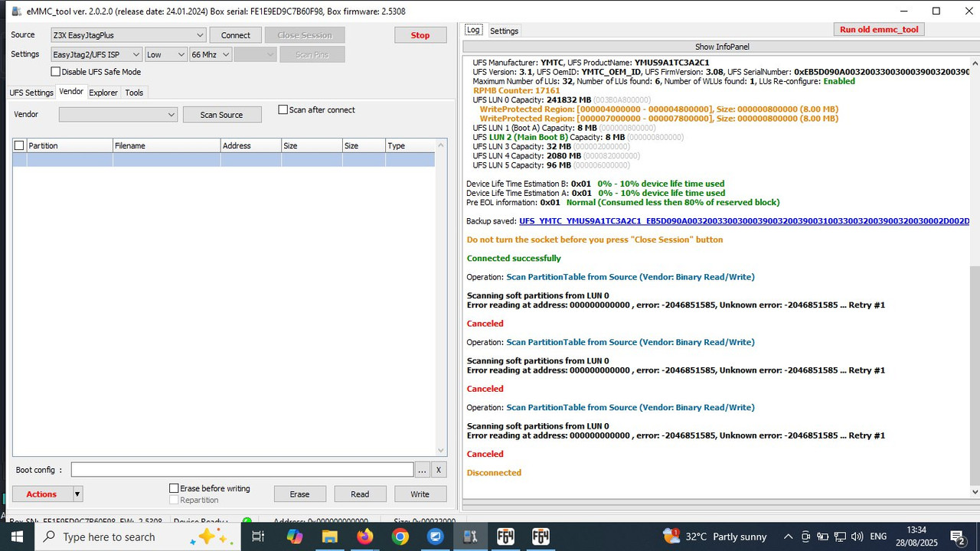Screen dimensions: 980x551
Task: Click the eMMC_tool title bar app icon
Action: click(x=17, y=11)
